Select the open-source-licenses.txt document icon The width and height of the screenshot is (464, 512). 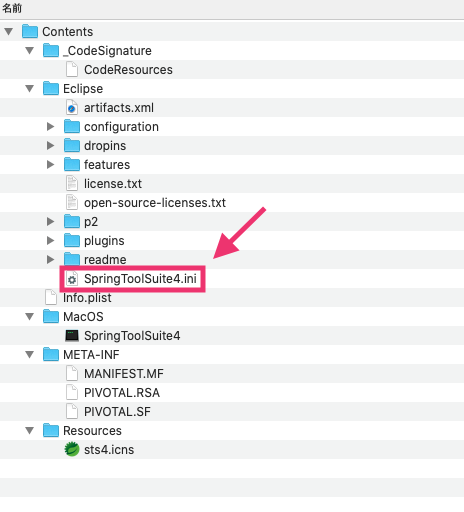(x=72, y=203)
